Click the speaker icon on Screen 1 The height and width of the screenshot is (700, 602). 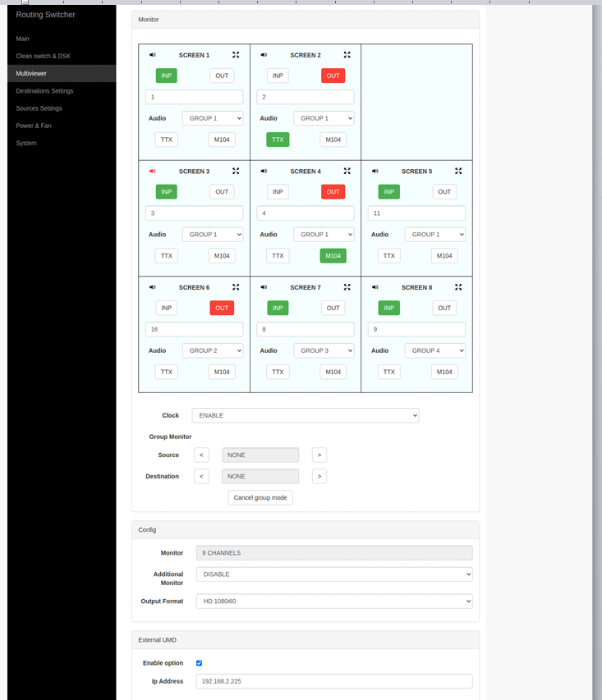[x=152, y=55]
